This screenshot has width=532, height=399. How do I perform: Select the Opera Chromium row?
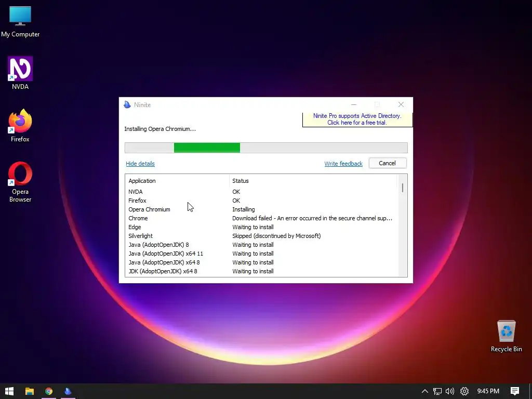pyautogui.click(x=261, y=209)
